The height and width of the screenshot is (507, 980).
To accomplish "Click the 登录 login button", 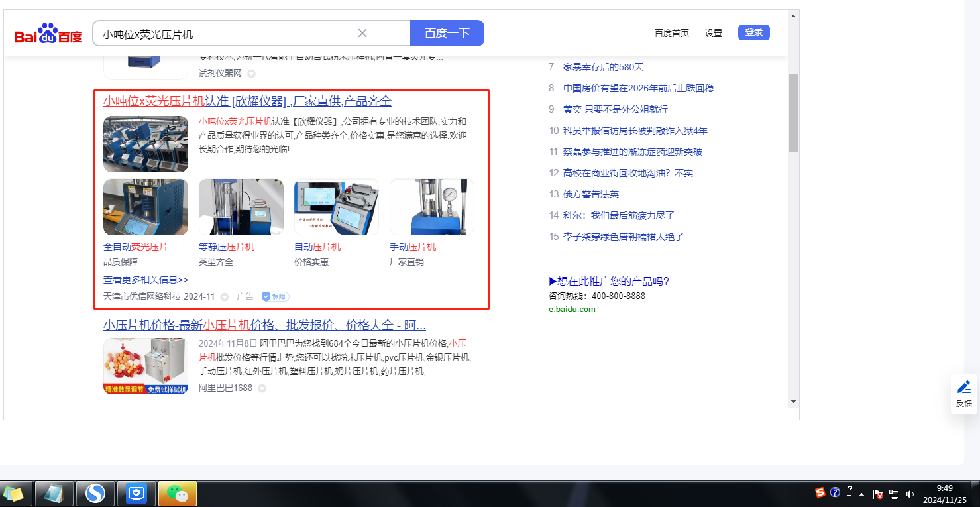I will [x=754, y=32].
